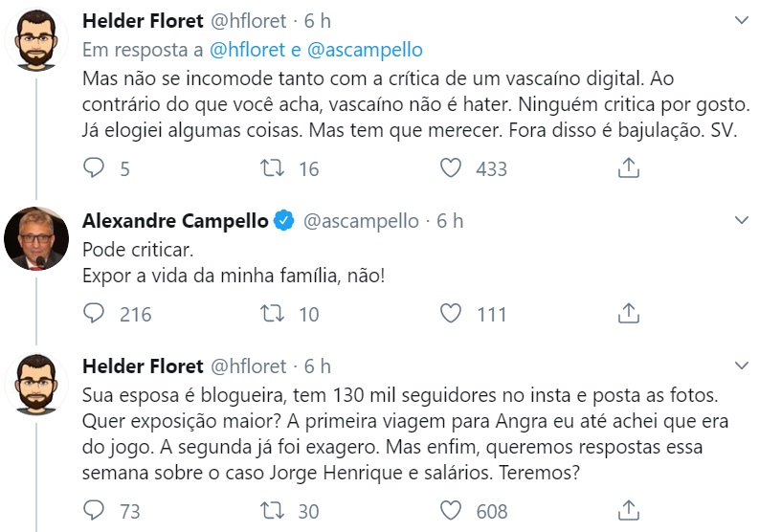Open more options on first tweet

tap(740, 20)
